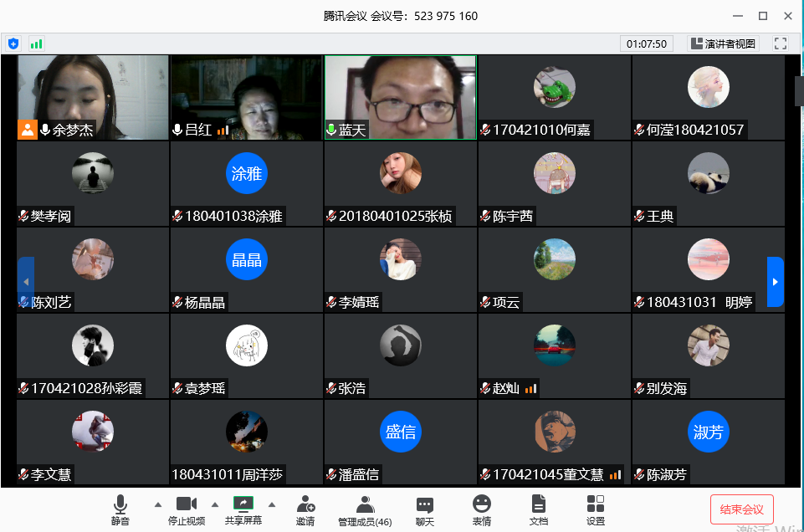Image resolution: width=804 pixels, height=532 pixels.
Task: Click the man photo avatar of 别发海
Action: 708,345
